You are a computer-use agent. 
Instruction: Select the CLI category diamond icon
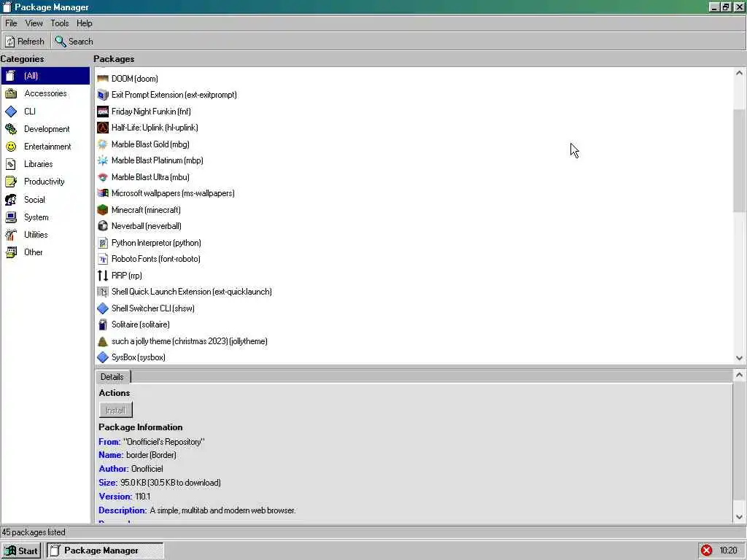[x=11, y=112]
